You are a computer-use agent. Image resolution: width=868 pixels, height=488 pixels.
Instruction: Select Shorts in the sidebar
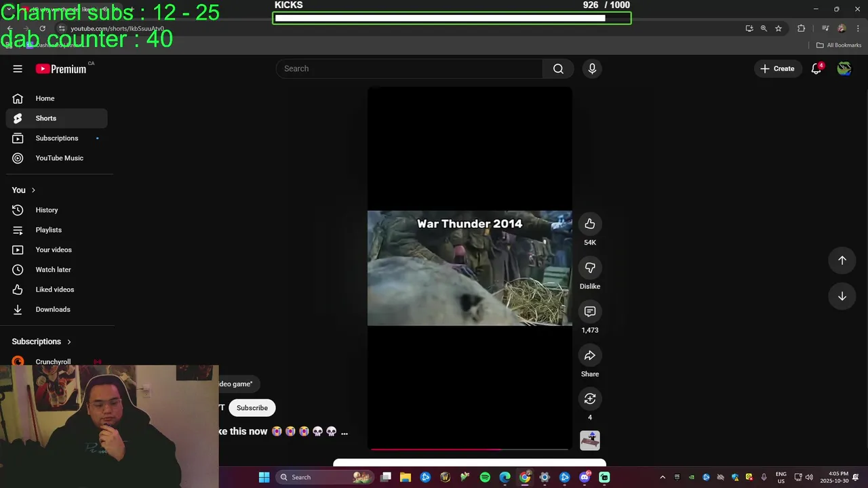(x=57, y=118)
